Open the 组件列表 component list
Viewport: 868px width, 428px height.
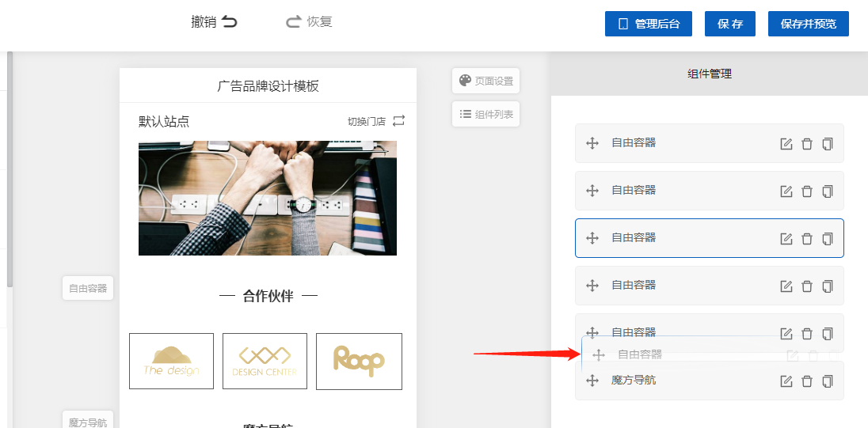486,114
